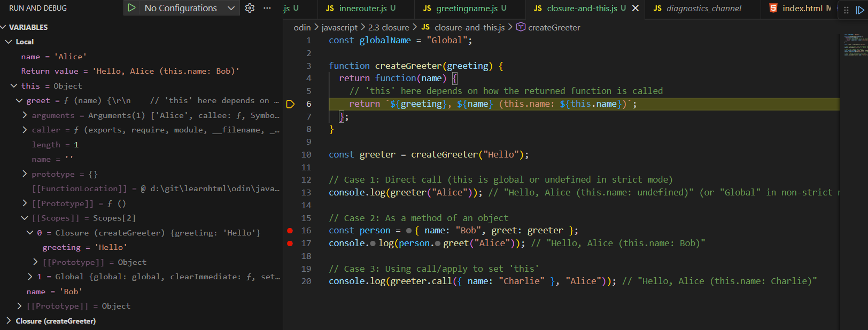Close the closure-and-this.js tab

pos(635,8)
